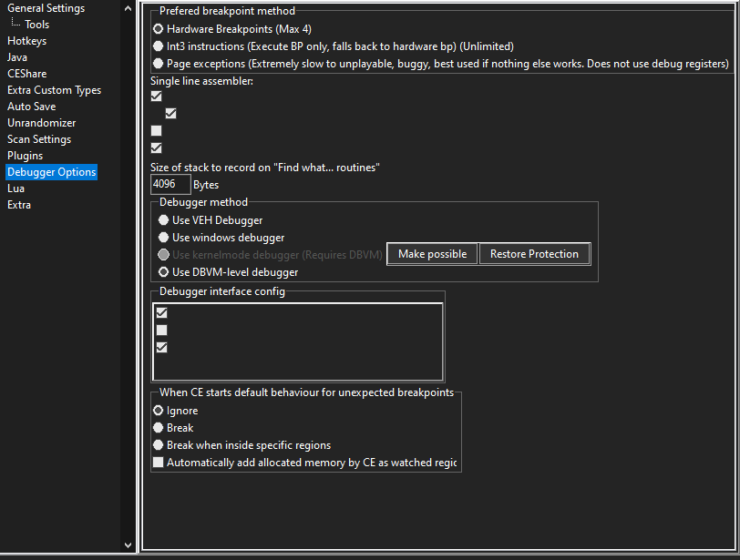Choose Int3 instructions breakpoint method
The image size is (740, 560).
coord(159,46)
